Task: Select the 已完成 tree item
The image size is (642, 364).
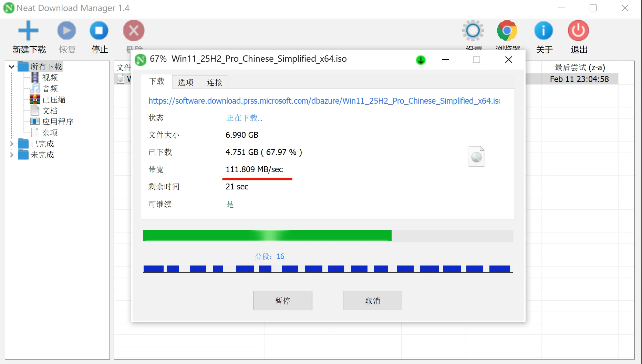Action: pos(42,144)
